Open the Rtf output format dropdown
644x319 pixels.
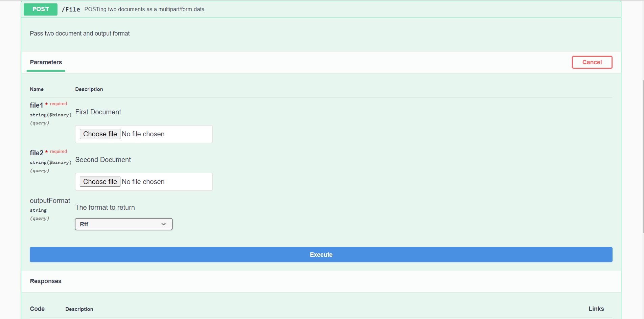point(123,224)
